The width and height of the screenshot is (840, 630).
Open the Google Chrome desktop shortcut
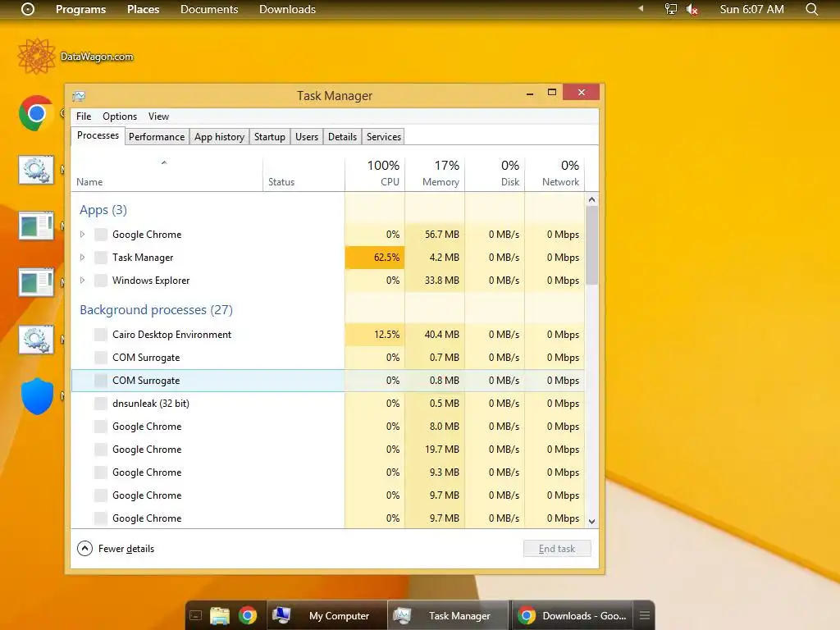(36, 113)
